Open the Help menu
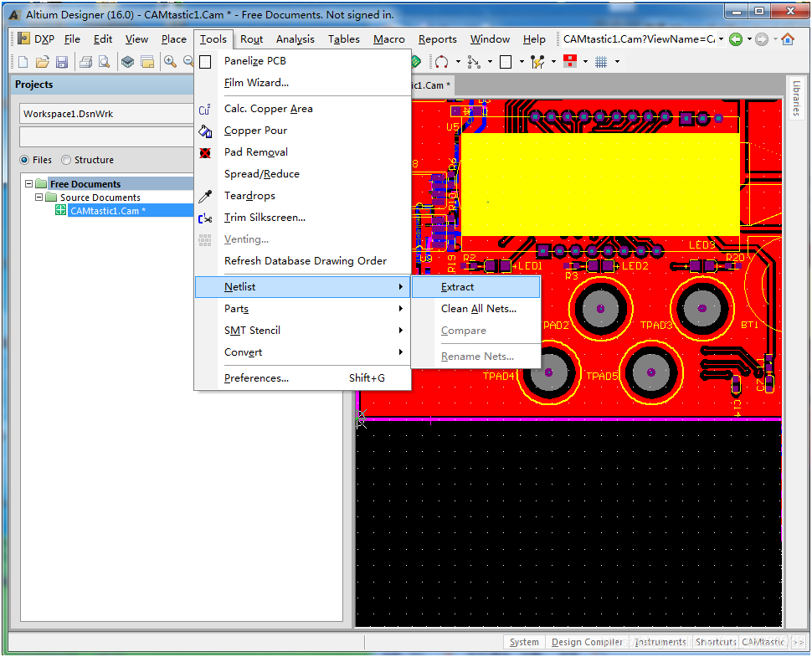Screen dimensions: 812x657 534,39
